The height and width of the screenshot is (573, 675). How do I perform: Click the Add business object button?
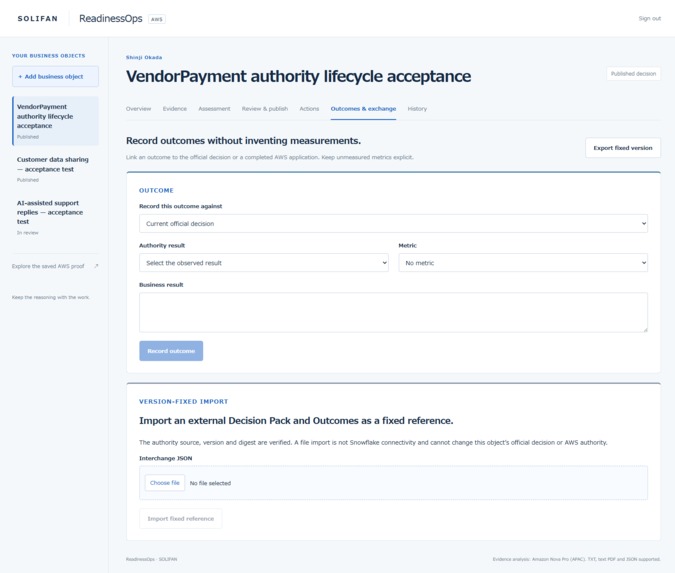tap(55, 76)
